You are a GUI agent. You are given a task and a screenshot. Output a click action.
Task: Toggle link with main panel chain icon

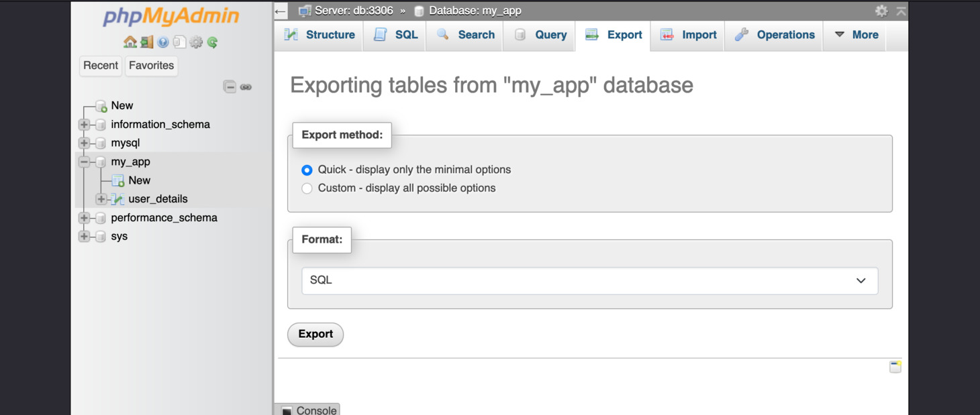(x=246, y=87)
